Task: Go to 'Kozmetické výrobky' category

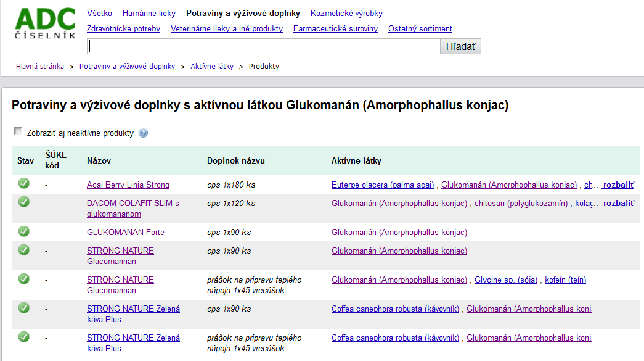Action: click(346, 13)
